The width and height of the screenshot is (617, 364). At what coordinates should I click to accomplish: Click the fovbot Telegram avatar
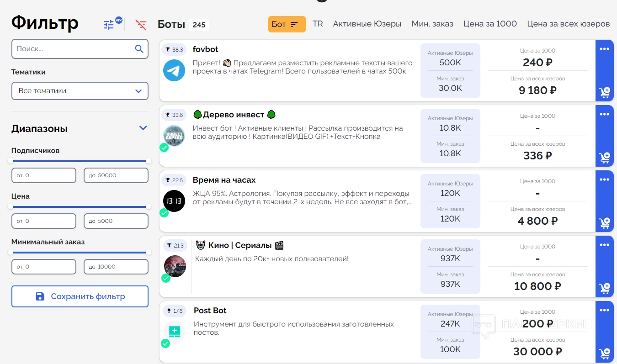click(174, 70)
